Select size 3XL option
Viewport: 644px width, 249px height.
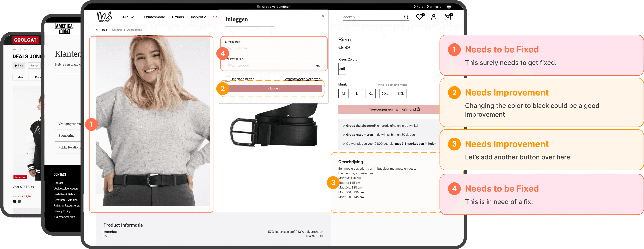click(400, 93)
